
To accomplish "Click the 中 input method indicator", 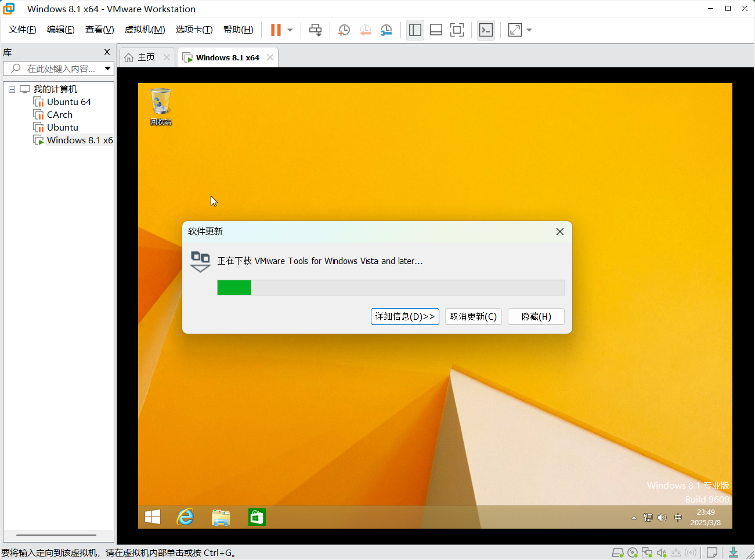I will [x=678, y=518].
